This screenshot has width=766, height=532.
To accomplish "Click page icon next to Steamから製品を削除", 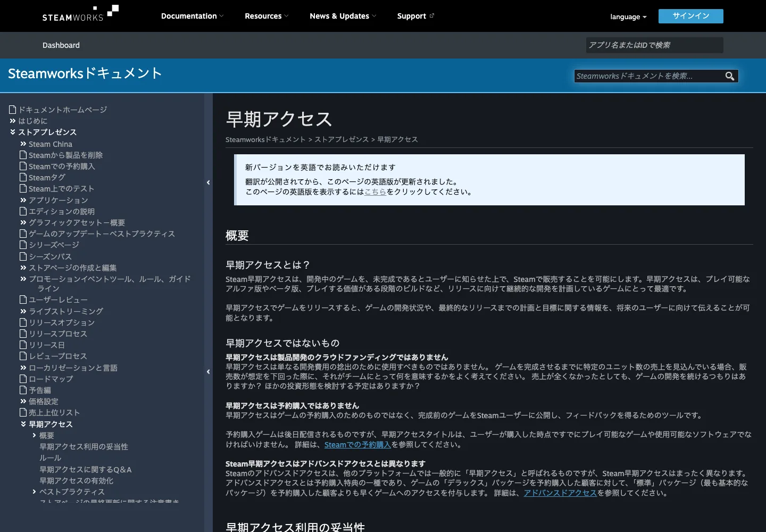I will click(23, 155).
